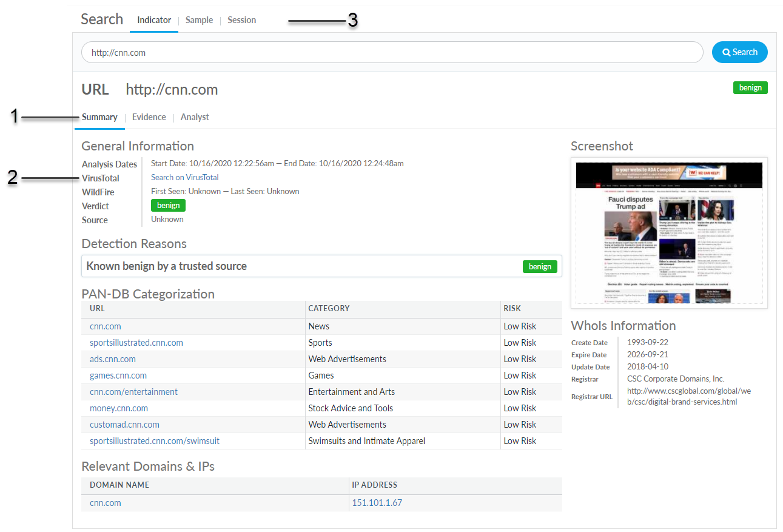This screenshot has width=783, height=532.
Task: Click the blue Search button
Action: 739,52
